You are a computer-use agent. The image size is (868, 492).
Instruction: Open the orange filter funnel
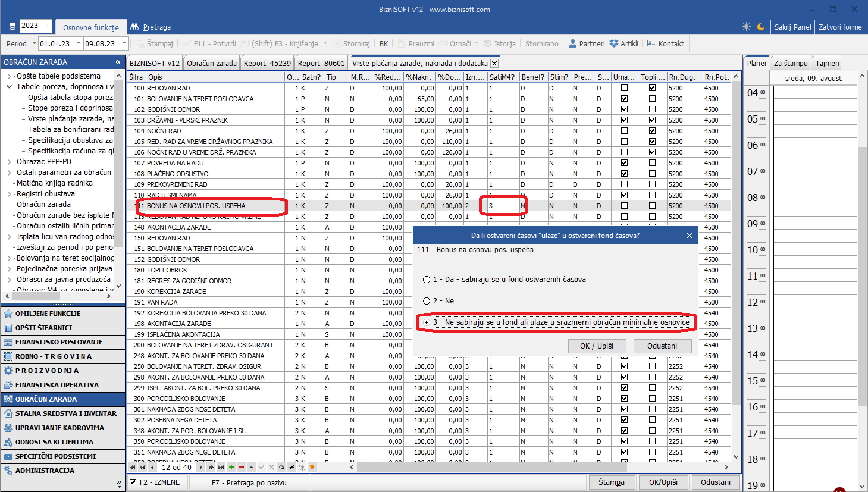(312, 468)
